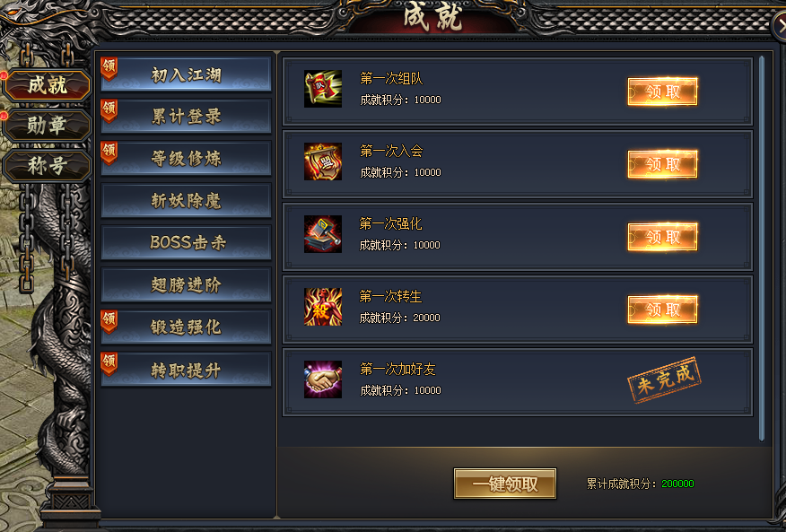The height and width of the screenshot is (532, 786).
Task: Select the 等级修炼 category
Action: click(186, 159)
